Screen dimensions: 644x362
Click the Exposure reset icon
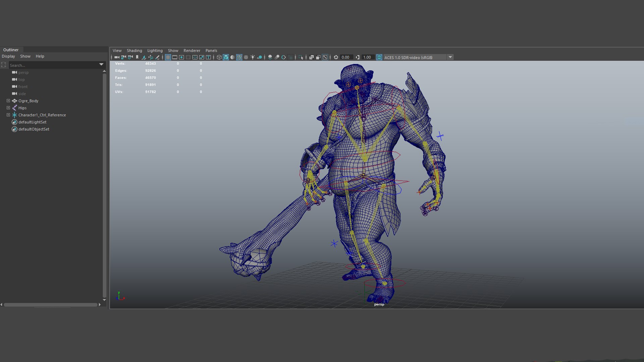[336, 57]
